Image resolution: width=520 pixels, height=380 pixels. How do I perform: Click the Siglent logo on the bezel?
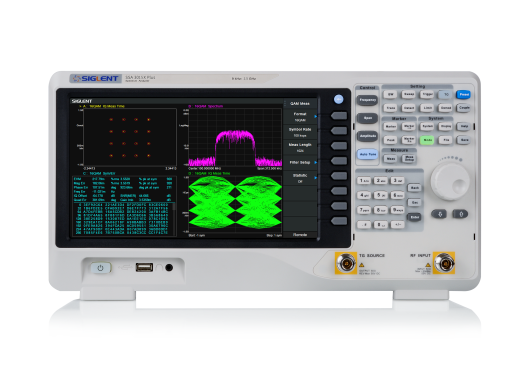(96, 79)
